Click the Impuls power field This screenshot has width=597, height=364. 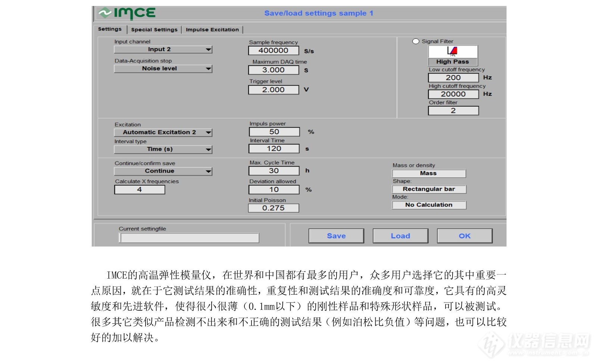coord(274,132)
